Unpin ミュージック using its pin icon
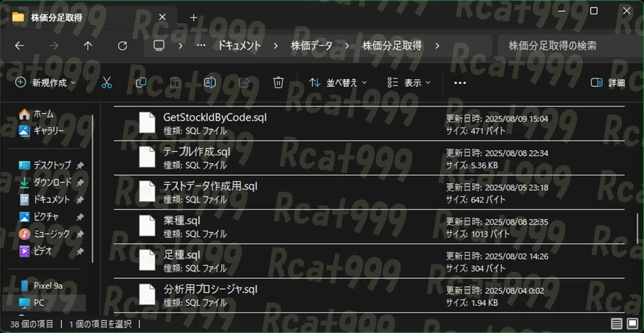This screenshot has width=644, height=333. 80,234
